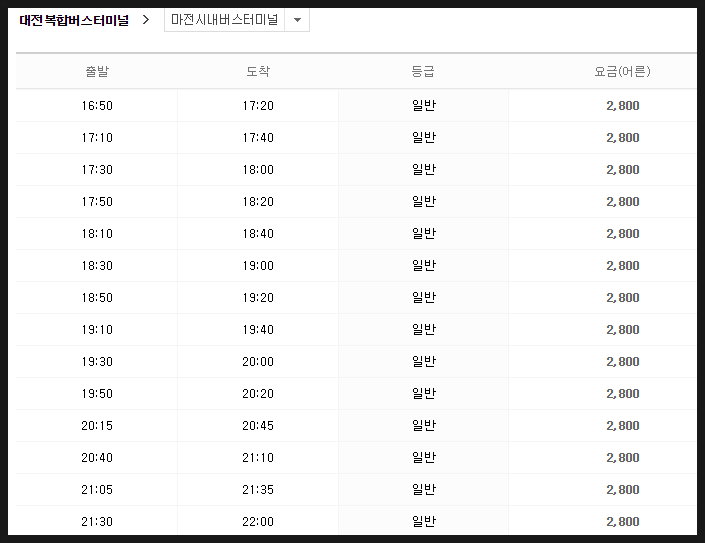This screenshot has height=543, width=705.
Task: Select the 20:15 departure time
Action: [97, 426]
